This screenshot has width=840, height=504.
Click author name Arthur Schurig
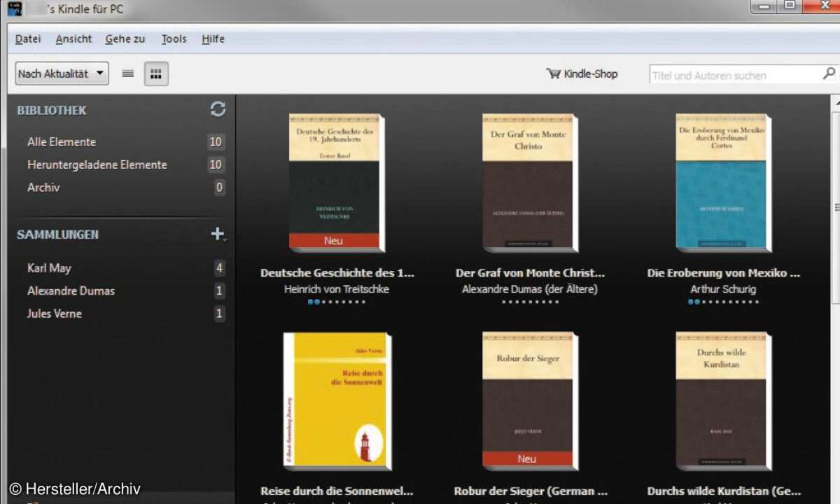pos(723,289)
